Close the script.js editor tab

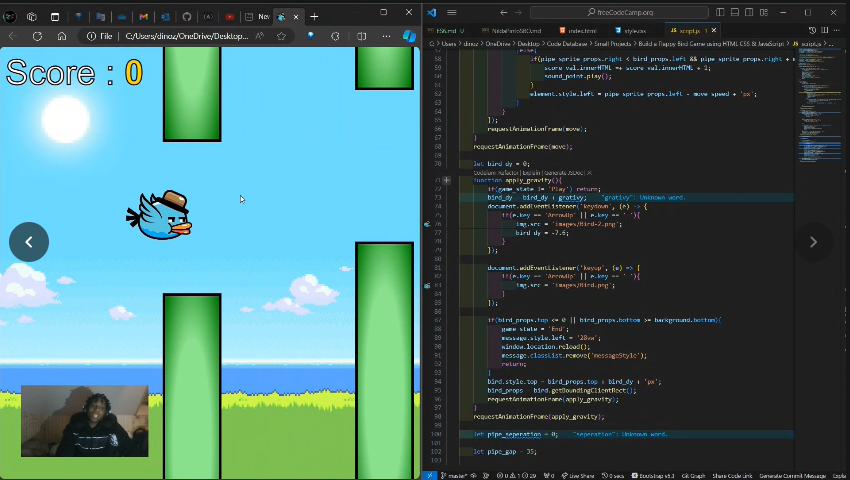[713, 30]
